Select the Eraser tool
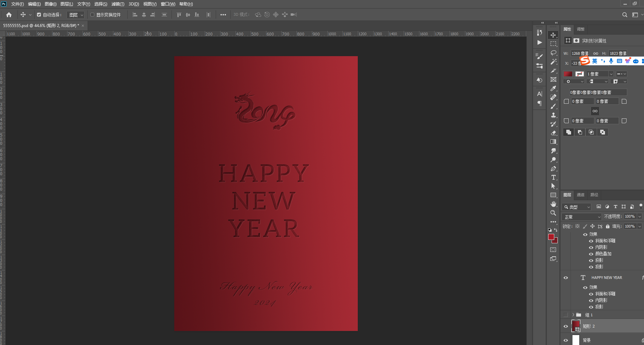This screenshot has width=644, height=345. tap(553, 133)
